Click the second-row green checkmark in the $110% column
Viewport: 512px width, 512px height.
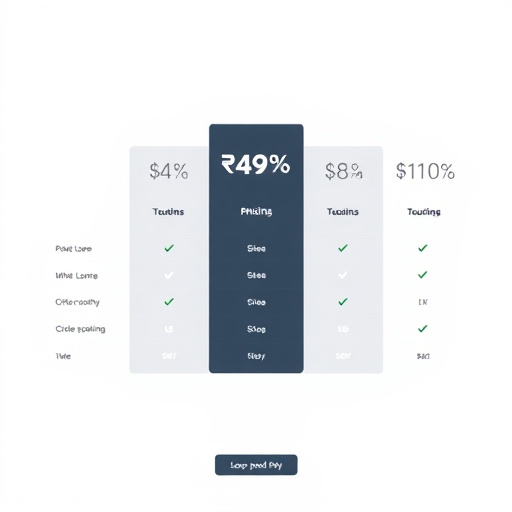423,275
